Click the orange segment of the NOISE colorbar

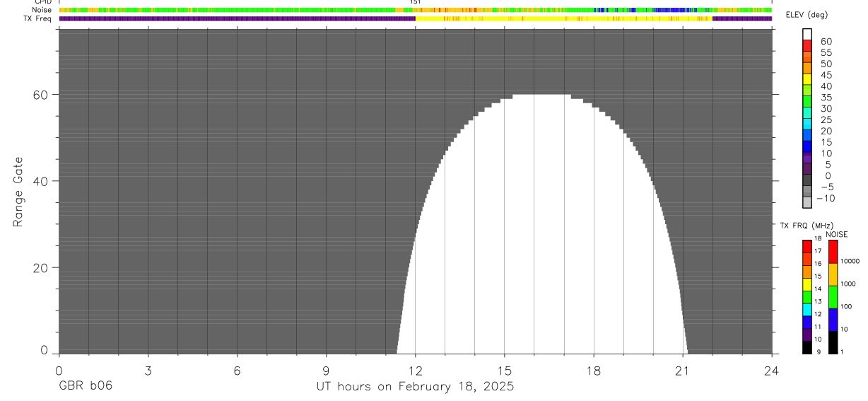(x=833, y=274)
